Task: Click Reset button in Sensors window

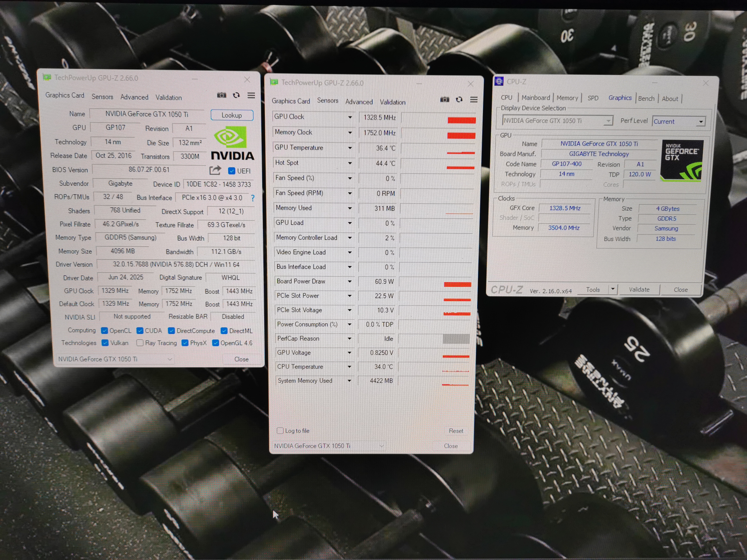Action: pyautogui.click(x=456, y=431)
